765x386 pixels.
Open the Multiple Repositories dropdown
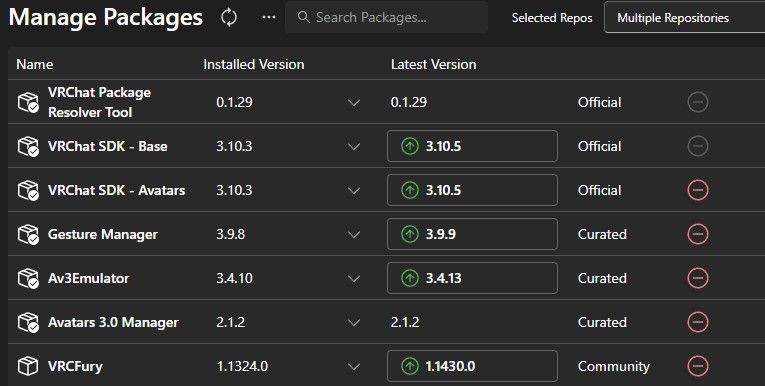click(x=684, y=18)
